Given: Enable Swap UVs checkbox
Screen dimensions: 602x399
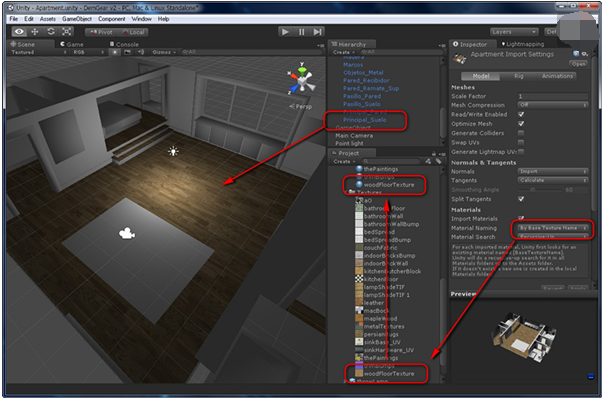Looking at the screenshot, I should [x=521, y=142].
